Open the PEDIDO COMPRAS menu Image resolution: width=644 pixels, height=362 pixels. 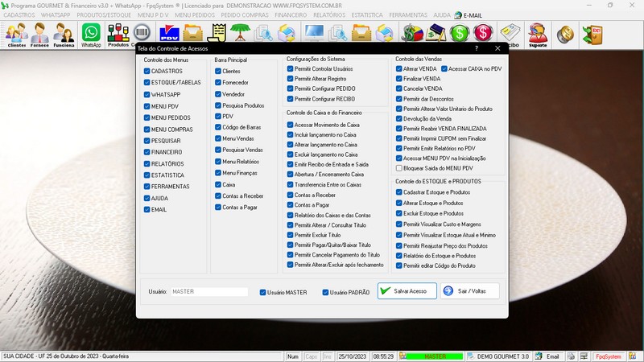click(245, 15)
